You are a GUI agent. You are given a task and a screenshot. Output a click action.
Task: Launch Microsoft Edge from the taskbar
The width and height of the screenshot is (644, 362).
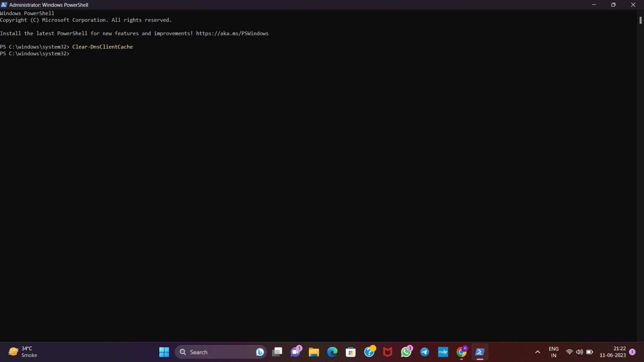tap(332, 352)
